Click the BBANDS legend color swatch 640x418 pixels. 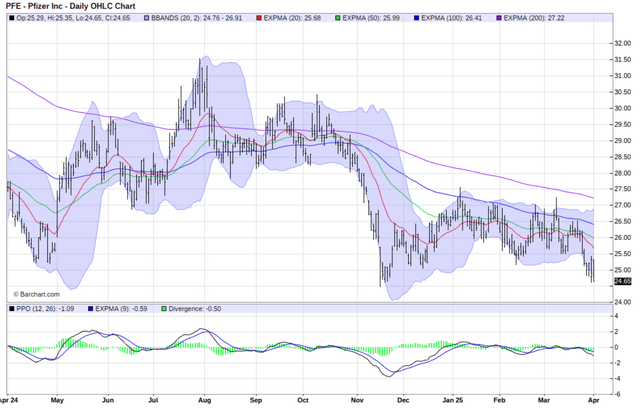147,18
